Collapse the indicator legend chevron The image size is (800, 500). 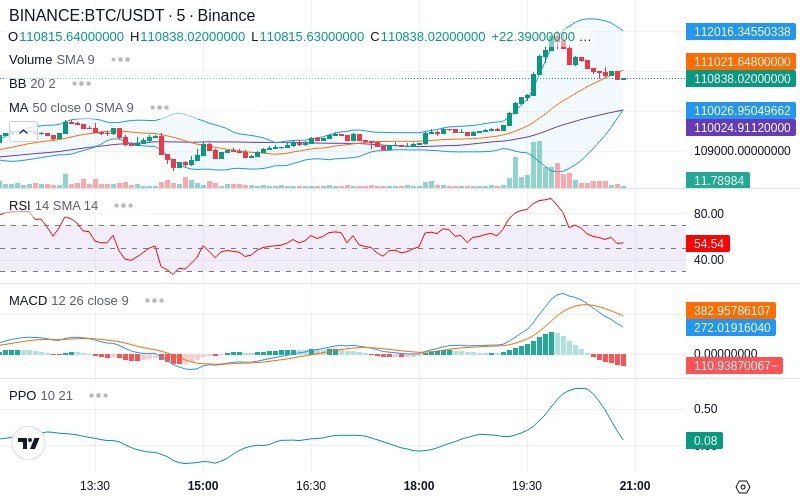(x=23, y=132)
